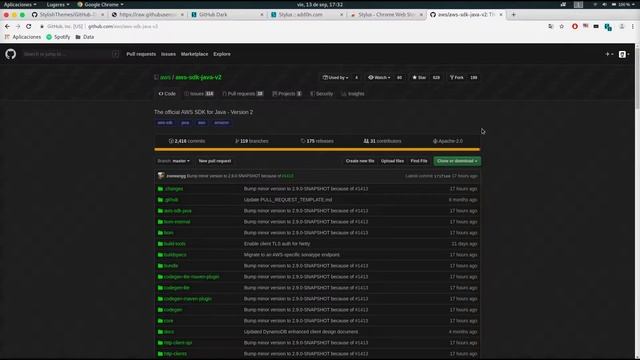Open the Apache-2.0 license link

pyautogui.click(x=448, y=141)
